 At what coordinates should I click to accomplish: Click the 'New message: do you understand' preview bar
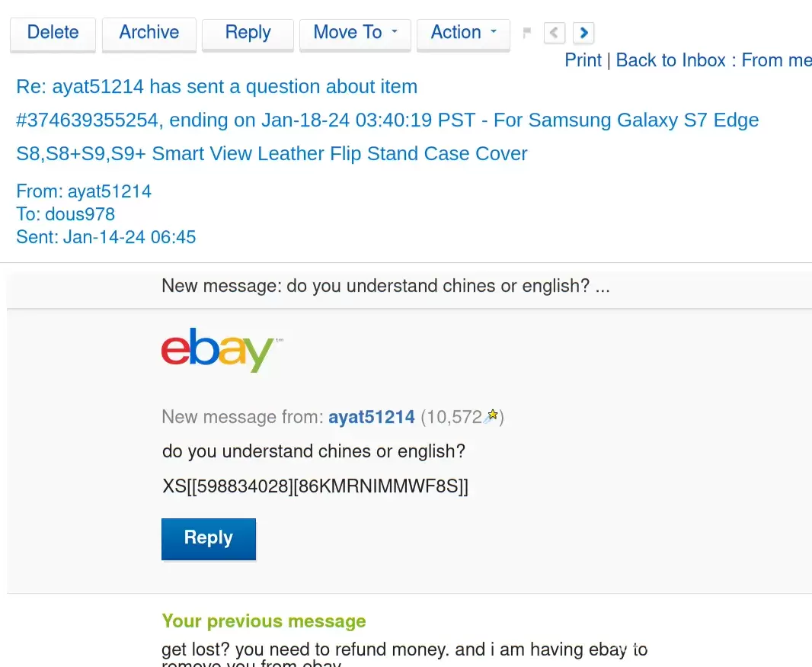point(385,286)
